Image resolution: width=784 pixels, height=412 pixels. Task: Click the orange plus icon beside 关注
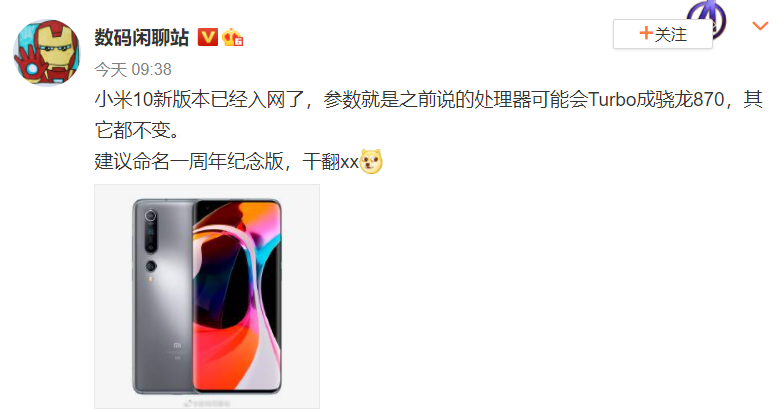[646, 34]
